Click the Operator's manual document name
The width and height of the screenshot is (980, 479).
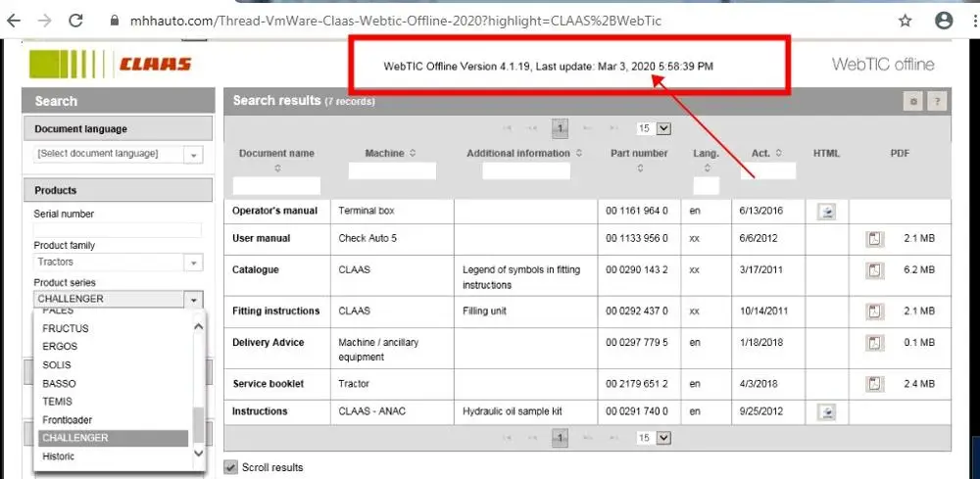[x=275, y=211]
